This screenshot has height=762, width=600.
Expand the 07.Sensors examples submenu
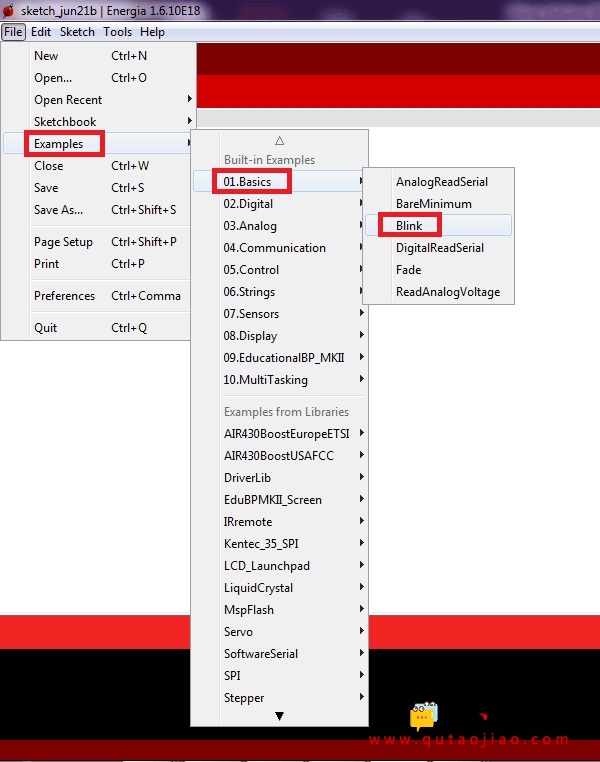click(x=279, y=314)
